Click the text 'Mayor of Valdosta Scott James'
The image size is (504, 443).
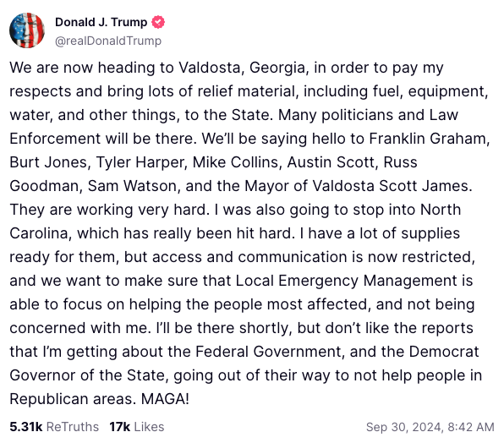point(357,186)
